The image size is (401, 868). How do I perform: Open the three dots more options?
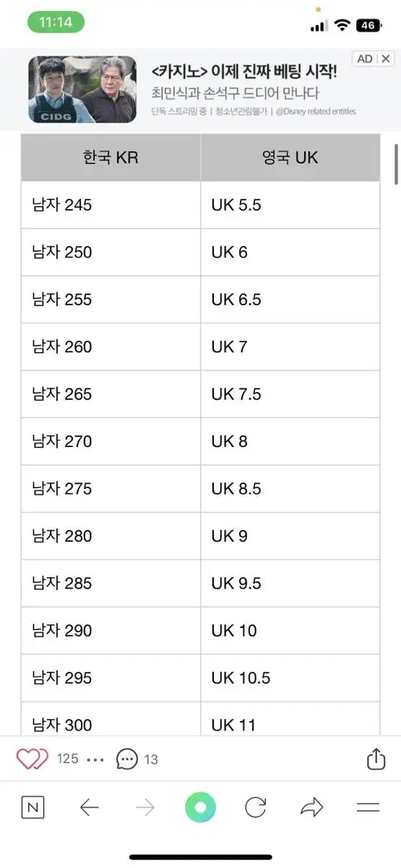tap(95, 759)
